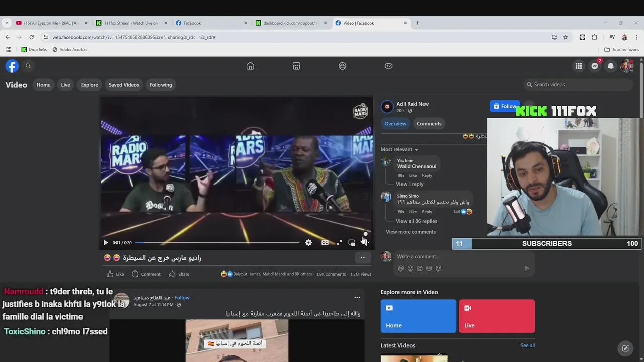The height and width of the screenshot is (362, 644).
Task: Select Saved Videos tab
Action: point(124,85)
